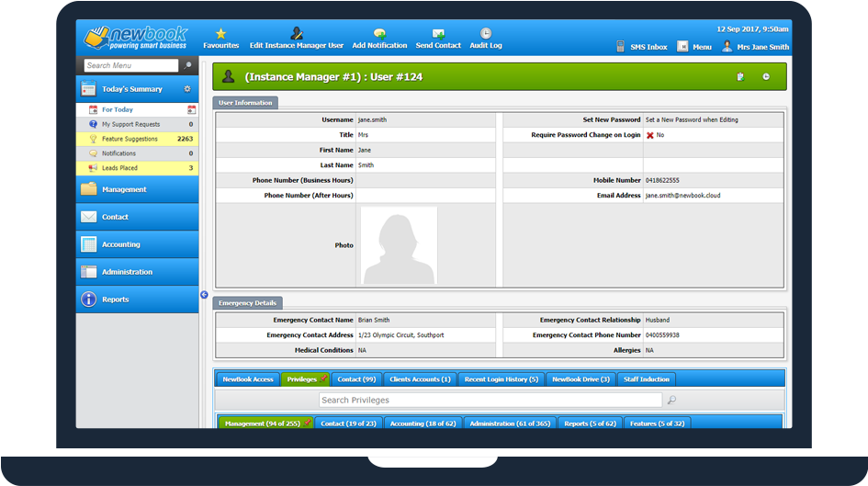Image resolution: width=868 pixels, height=486 pixels.
Task: Focus the Search Privileges field
Action: 490,400
